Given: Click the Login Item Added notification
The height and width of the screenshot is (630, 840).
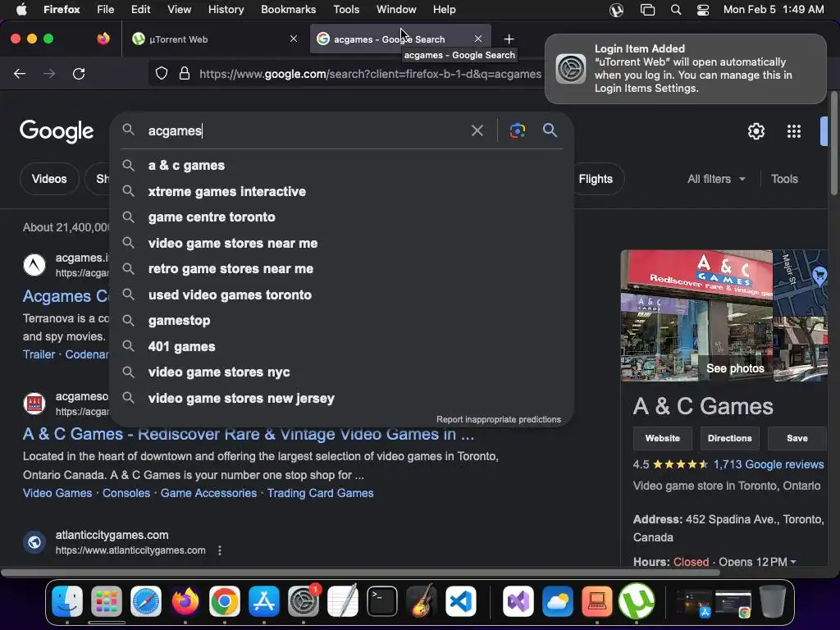Looking at the screenshot, I should tap(686, 69).
